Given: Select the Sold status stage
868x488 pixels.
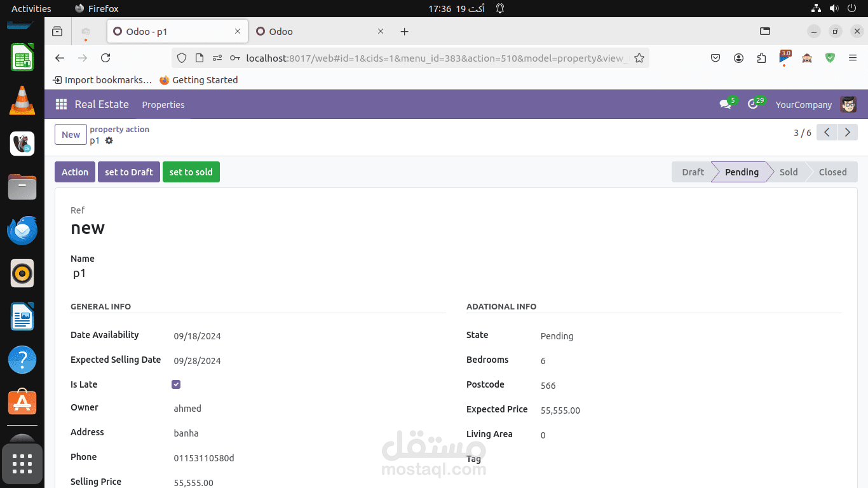Looking at the screenshot, I should (x=789, y=172).
